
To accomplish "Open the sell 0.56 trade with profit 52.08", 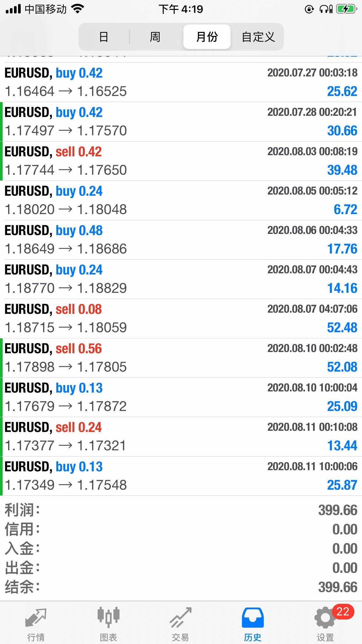I will click(x=181, y=358).
